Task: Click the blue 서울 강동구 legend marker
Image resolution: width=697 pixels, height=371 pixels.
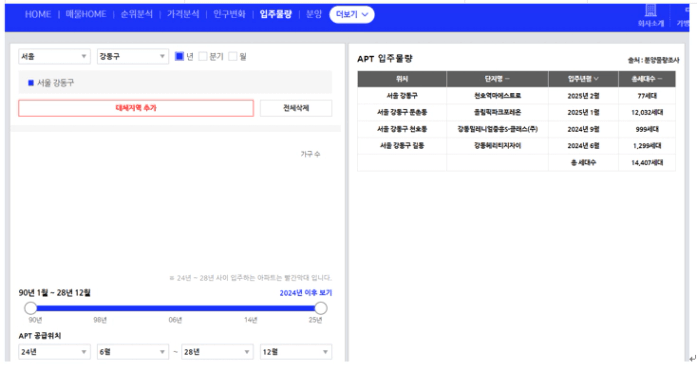Action: [31, 83]
